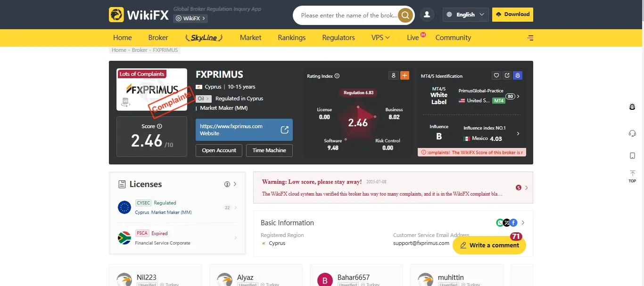Open the SkyLine menu item
The height and width of the screenshot is (286, 644).
point(204,38)
